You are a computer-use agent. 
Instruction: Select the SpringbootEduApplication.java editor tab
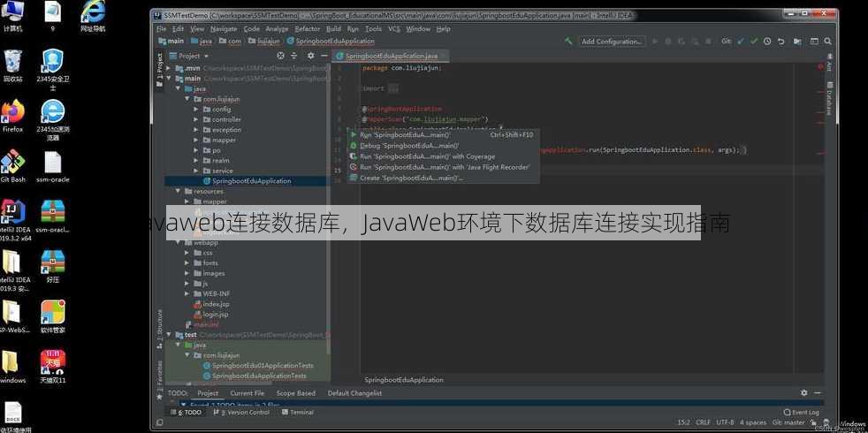coord(391,56)
